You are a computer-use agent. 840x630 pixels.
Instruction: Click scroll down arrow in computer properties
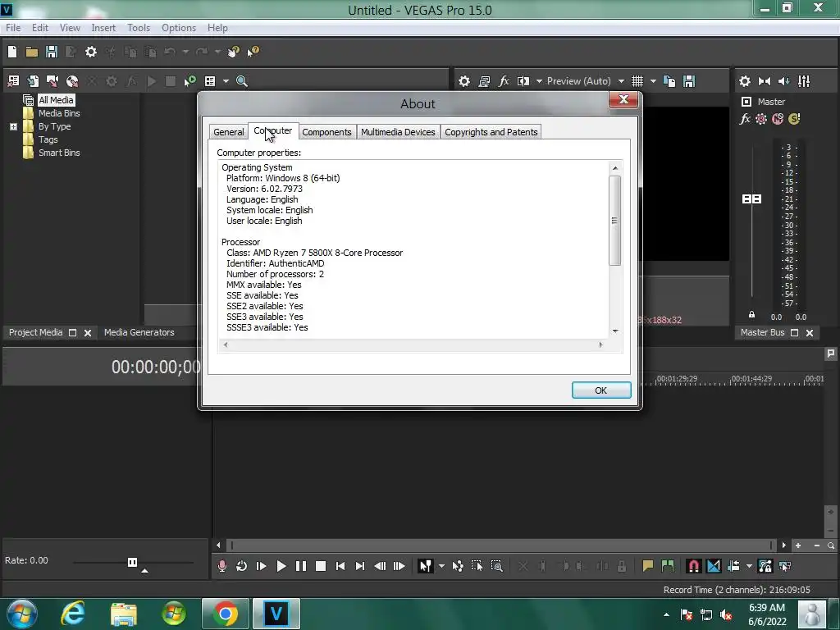[615, 331]
